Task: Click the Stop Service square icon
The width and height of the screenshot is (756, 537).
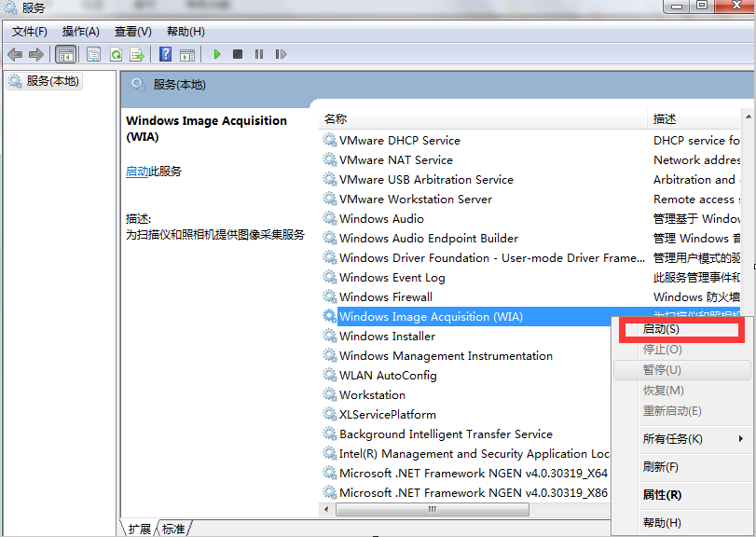Action: tap(238, 54)
